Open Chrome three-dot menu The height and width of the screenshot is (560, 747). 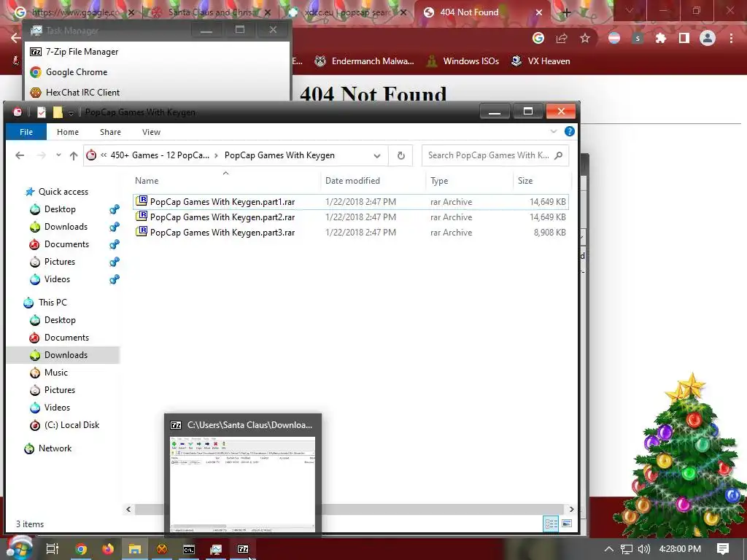pos(731,38)
